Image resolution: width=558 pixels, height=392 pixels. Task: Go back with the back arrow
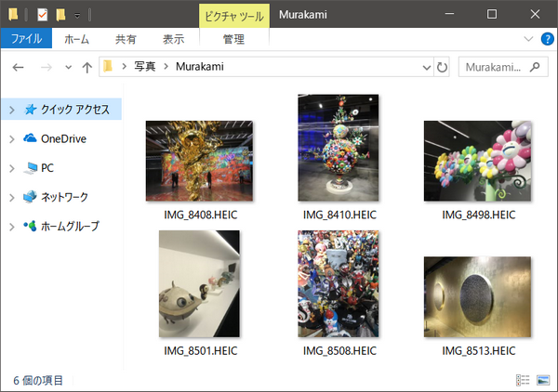pos(19,67)
